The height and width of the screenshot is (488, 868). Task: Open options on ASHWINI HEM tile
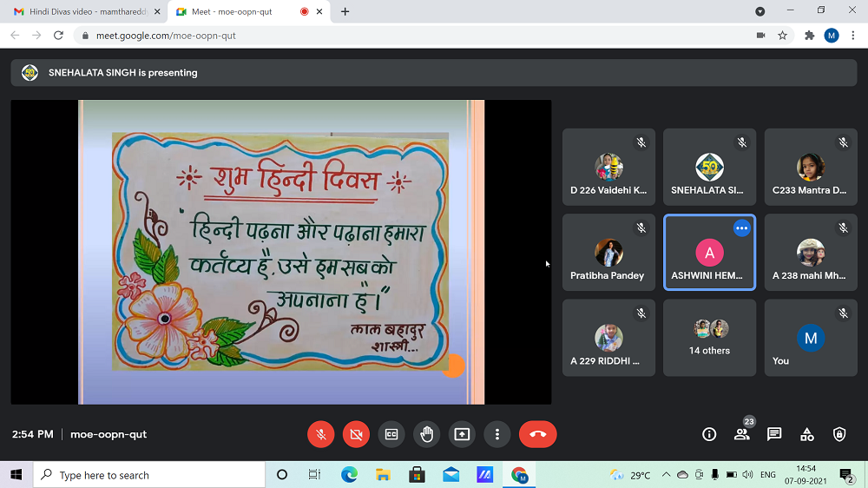pyautogui.click(x=741, y=228)
